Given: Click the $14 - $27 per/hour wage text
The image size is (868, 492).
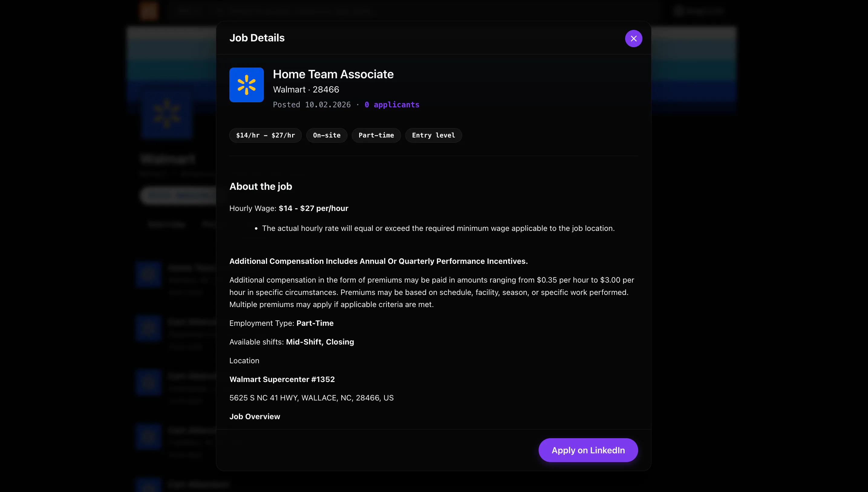Looking at the screenshot, I should pos(313,209).
